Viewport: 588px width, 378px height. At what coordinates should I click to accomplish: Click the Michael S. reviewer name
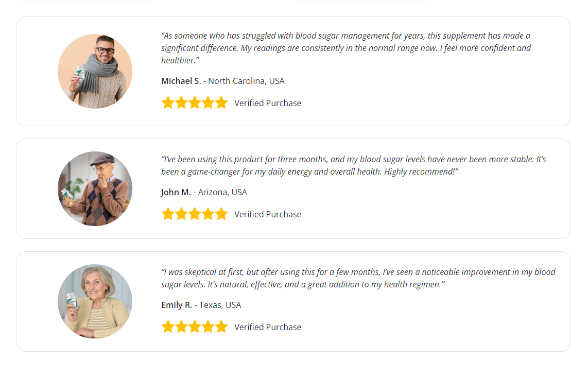click(x=181, y=81)
